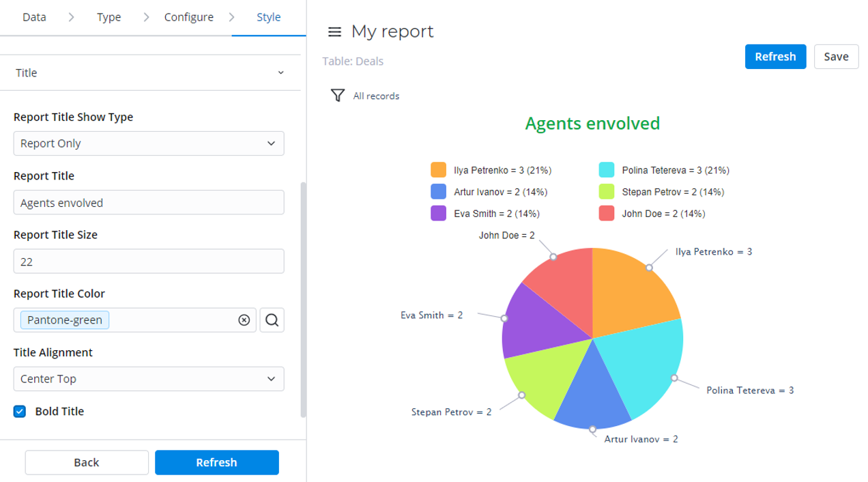Viewport: 868px width, 482px height.
Task: Clear the Pantone-green color selection
Action: pos(244,320)
